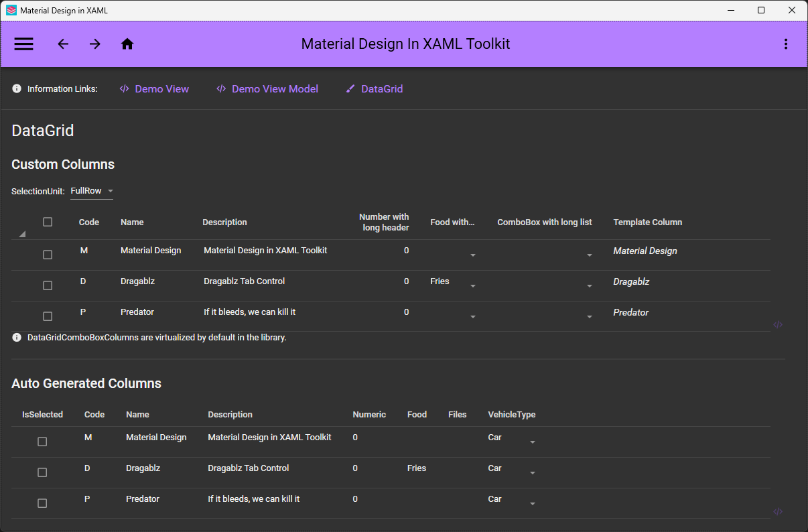The image size is (808, 532).
Task: Sort by Files header in Auto Generated grid
Action: pyautogui.click(x=458, y=415)
